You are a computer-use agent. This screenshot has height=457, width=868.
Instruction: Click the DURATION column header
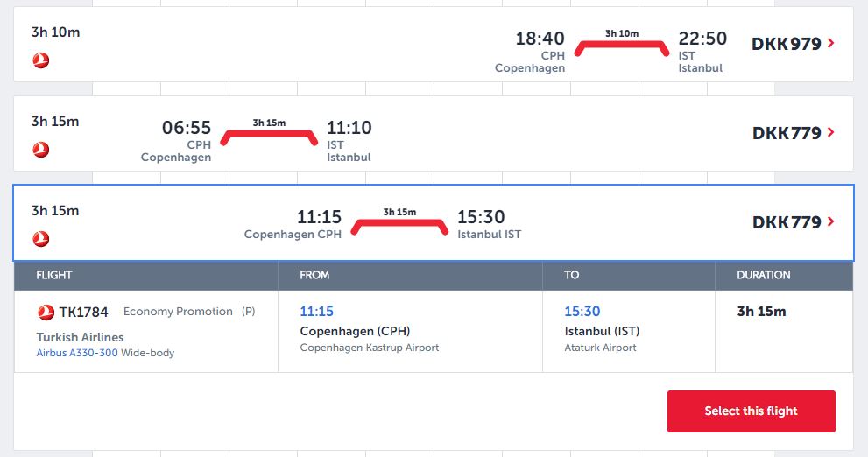(x=763, y=275)
